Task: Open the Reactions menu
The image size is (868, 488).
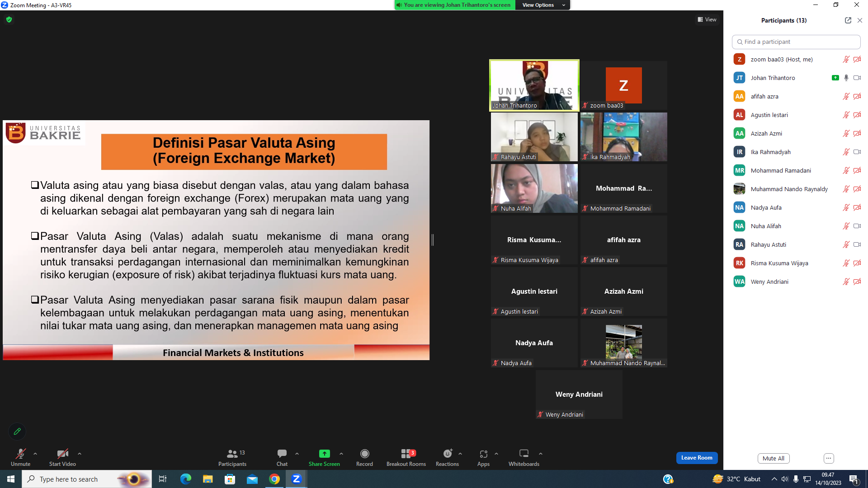Action: [447, 457]
